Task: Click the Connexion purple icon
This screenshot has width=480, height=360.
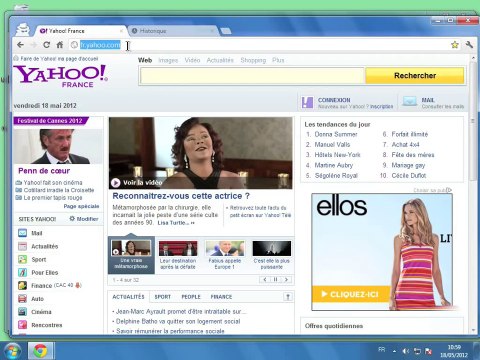Action: pyautogui.click(x=307, y=102)
